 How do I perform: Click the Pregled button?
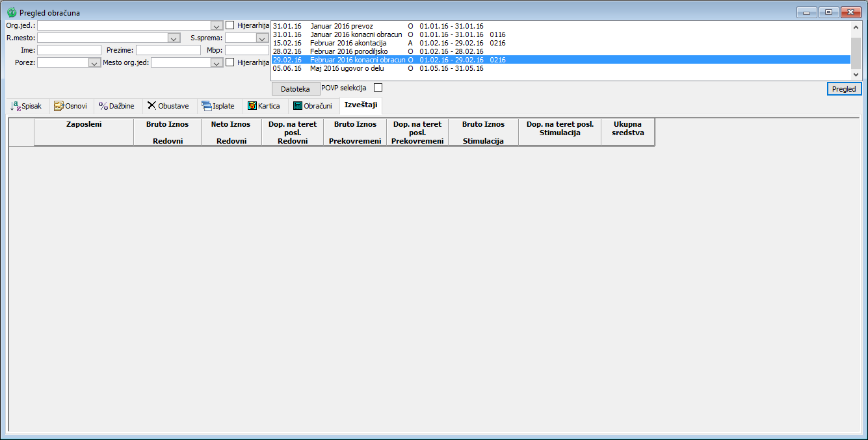click(x=844, y=89)
